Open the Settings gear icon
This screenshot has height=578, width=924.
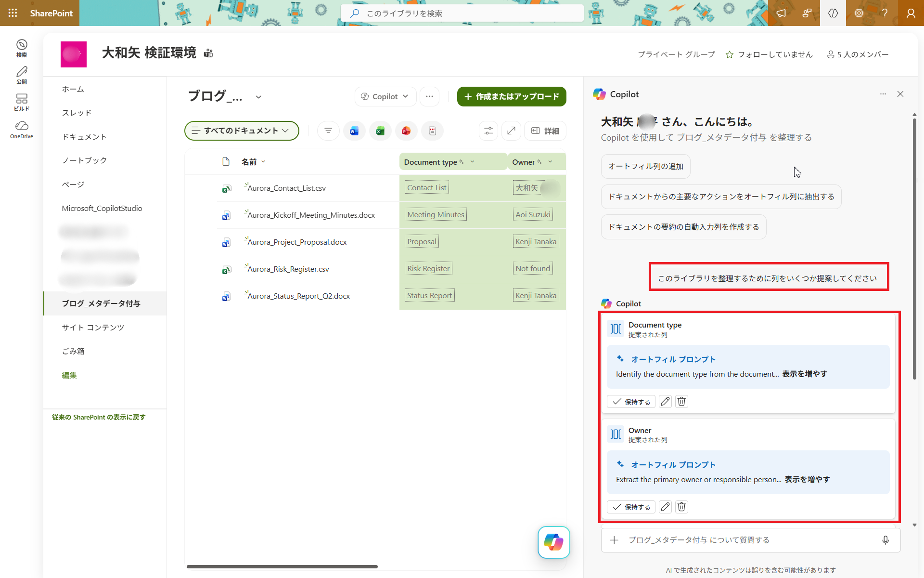click(x=859, y=13)
